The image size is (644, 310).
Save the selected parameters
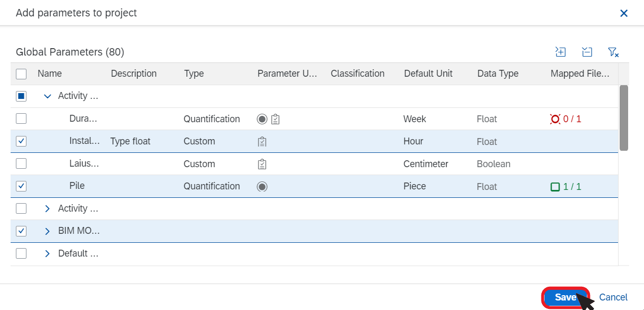(565, 297)
